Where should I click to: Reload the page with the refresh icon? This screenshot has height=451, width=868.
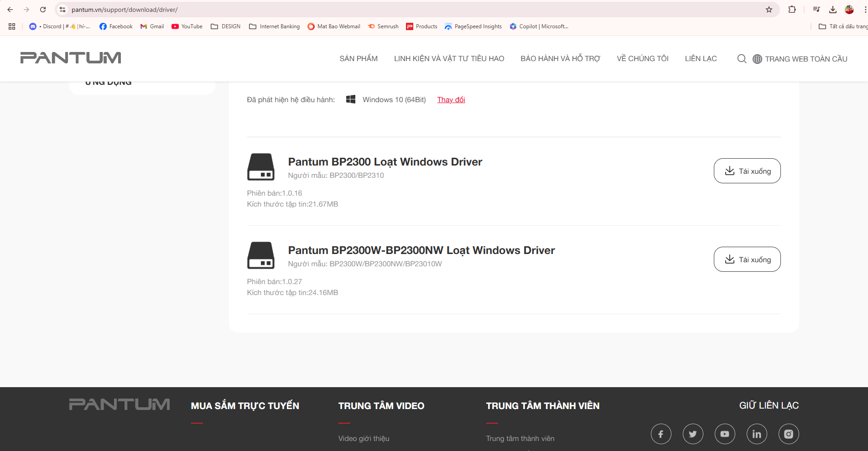[43, 10]
